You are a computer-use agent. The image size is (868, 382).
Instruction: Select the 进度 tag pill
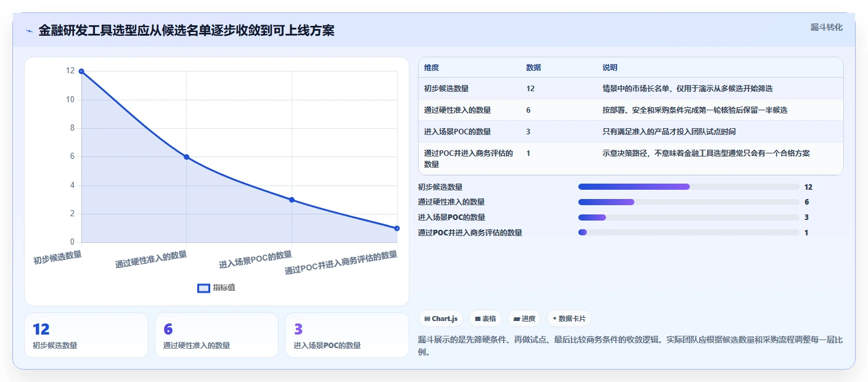coord(525,319)
